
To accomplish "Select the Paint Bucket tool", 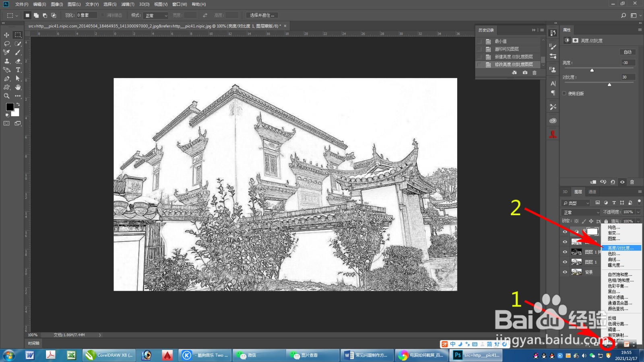I will click(x=7, y=70).
